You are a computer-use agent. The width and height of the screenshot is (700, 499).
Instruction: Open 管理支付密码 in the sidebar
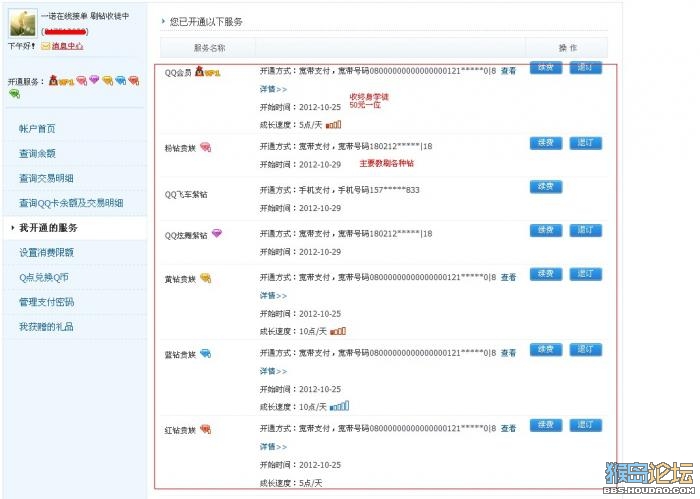46,302
